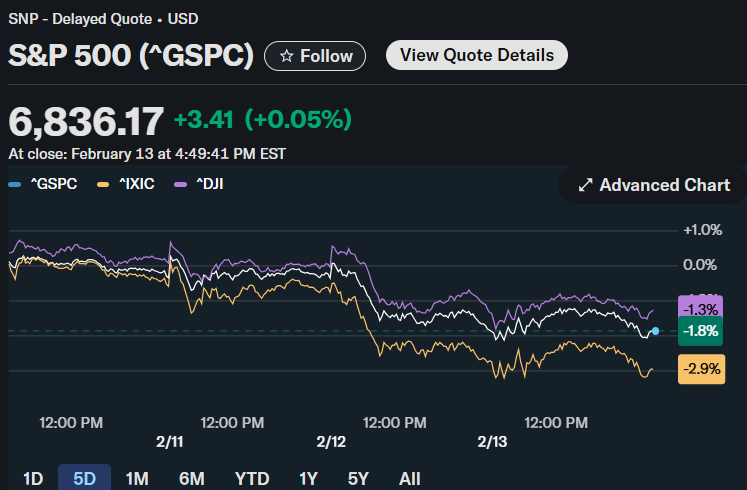Select the 5Y time range tab
747x490 pixels.
tap(358, 478)
